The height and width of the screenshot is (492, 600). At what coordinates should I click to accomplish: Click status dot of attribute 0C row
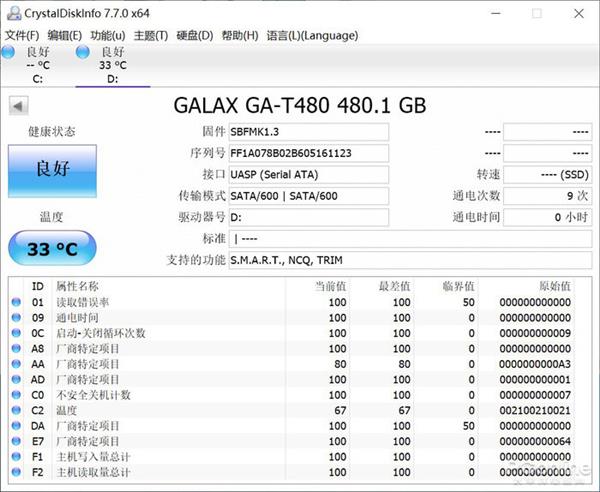coord(16,333)
